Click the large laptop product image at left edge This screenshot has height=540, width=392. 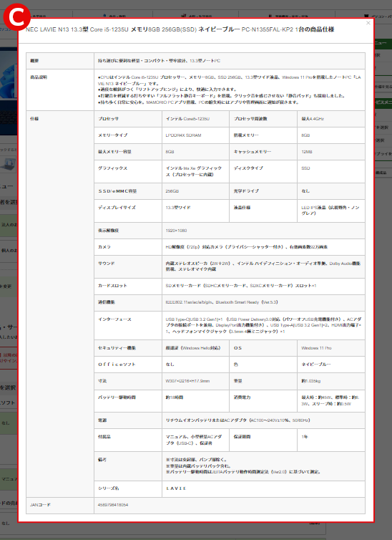point(9,91)
